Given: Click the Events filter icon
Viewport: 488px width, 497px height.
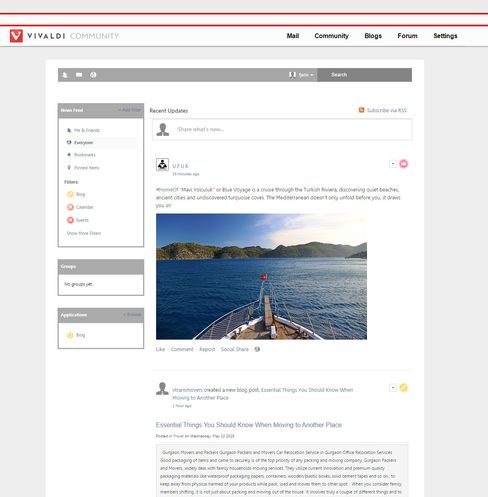Looking at the screenshot, I should pos(70,220).
